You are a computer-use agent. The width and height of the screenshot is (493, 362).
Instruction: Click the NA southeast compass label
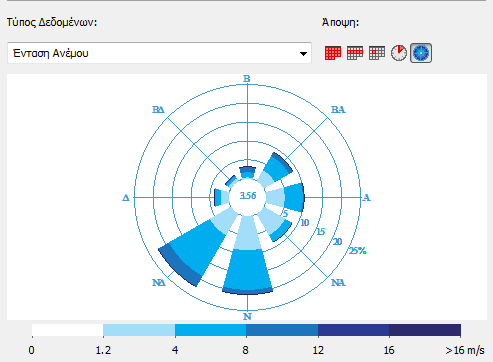point(338,283)
